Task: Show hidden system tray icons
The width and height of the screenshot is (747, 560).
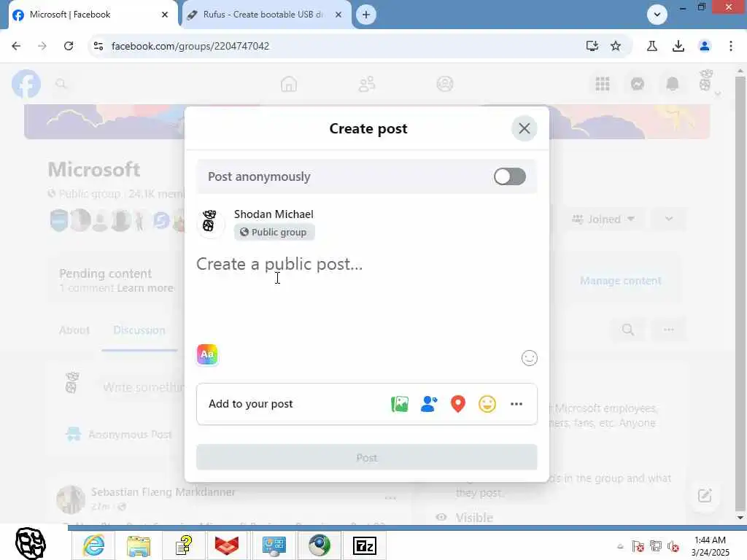Action: [x=620, y=546]
